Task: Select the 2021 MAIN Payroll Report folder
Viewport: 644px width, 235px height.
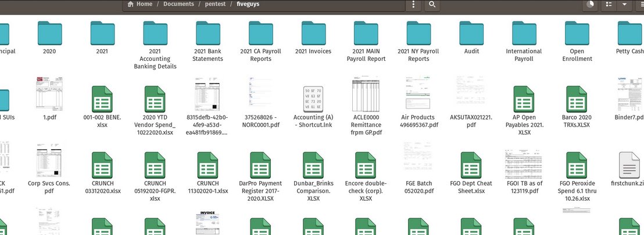Action: pyautogui.click(x=366, y=33)
